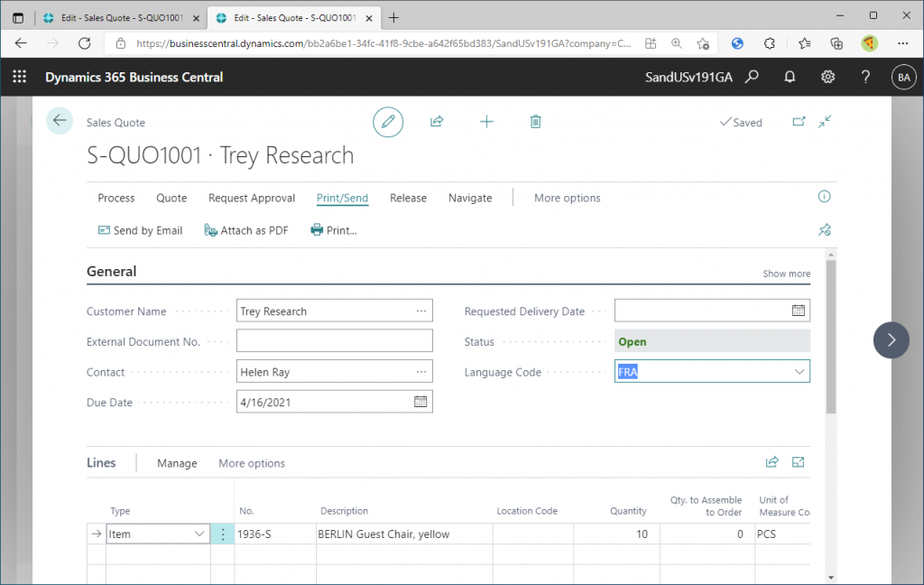
Task: Go back from the Sales Quote page
Action: [60, 121]
